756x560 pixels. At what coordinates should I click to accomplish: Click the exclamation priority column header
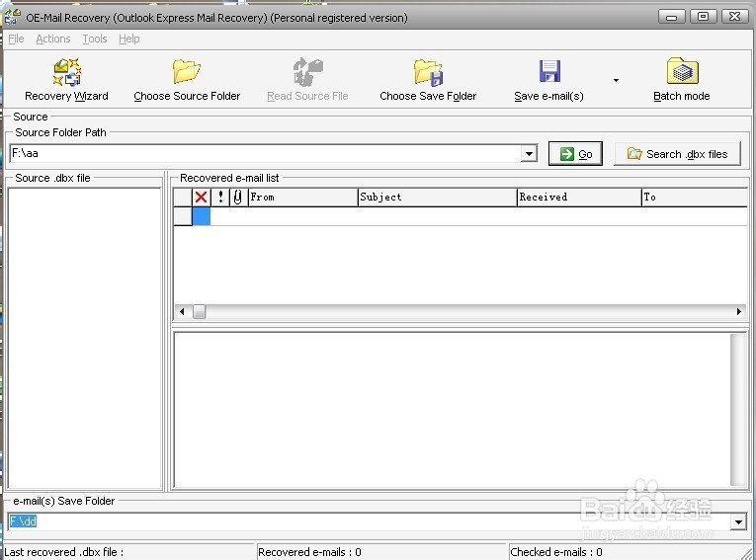[220, 197]
